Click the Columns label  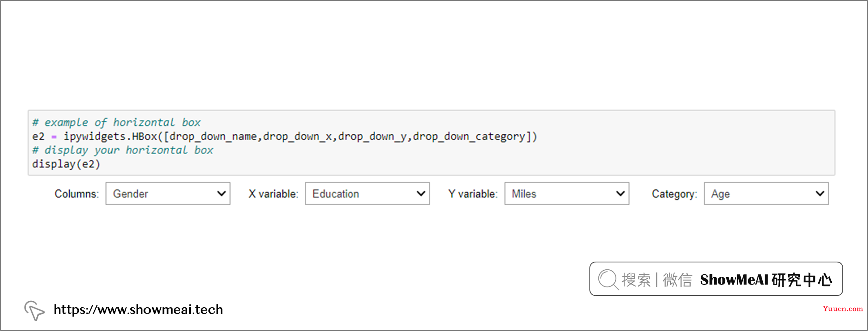point(77,194)
